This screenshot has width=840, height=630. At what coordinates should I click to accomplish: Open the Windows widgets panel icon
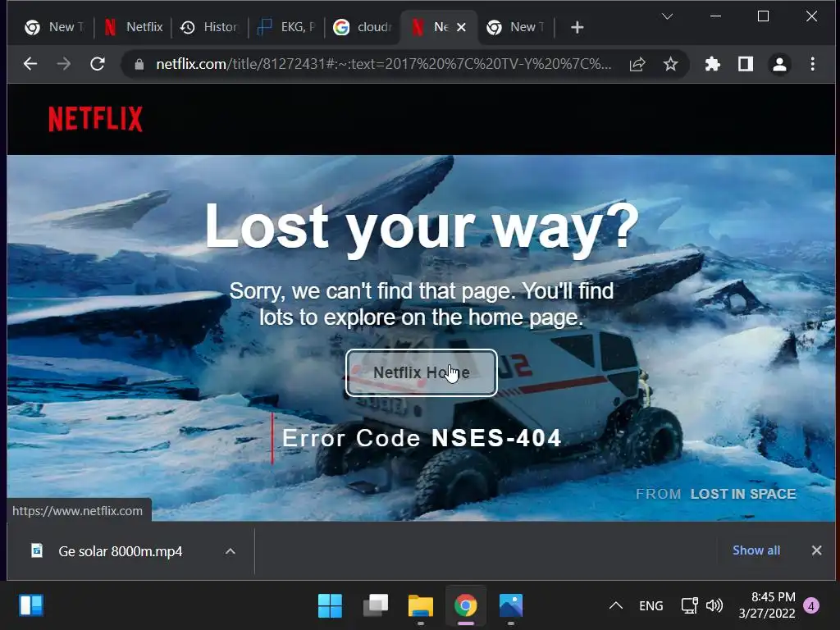(x=31, y=606)
